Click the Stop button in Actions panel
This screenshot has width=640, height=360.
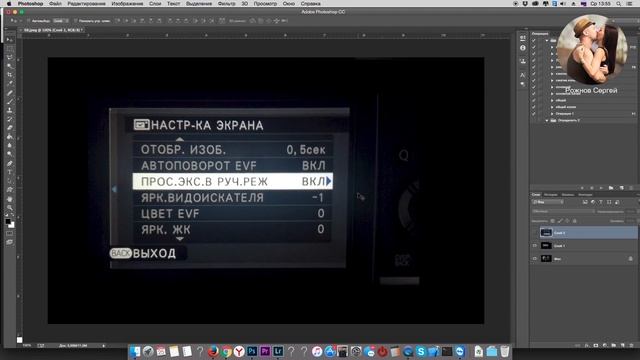(x=582, y=188)
